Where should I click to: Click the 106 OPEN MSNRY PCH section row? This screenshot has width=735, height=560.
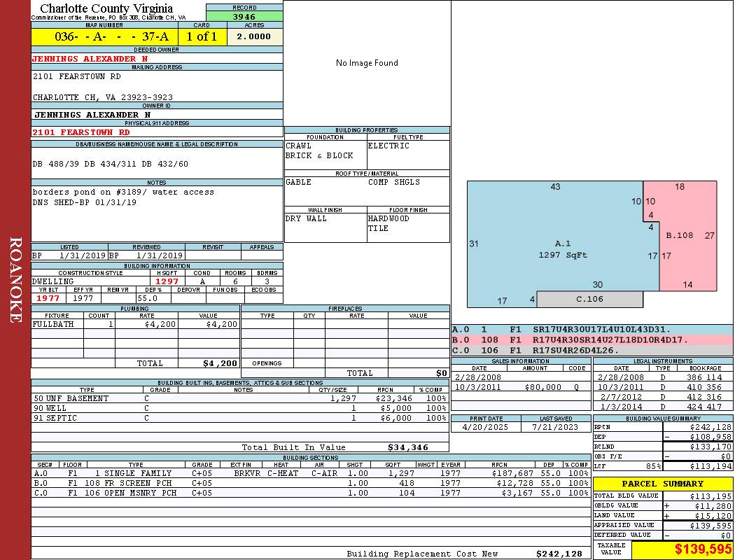point(311,493)
